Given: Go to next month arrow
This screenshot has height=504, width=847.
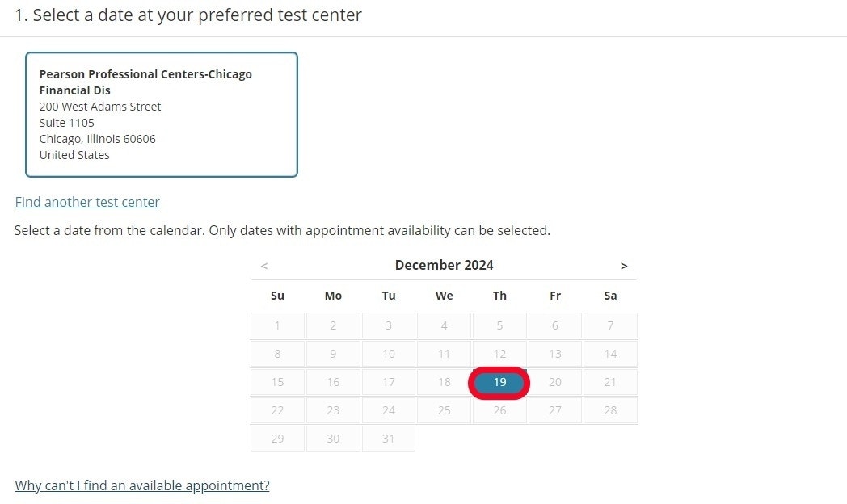Looking at the screenshot, I should (x=623, y=266).
